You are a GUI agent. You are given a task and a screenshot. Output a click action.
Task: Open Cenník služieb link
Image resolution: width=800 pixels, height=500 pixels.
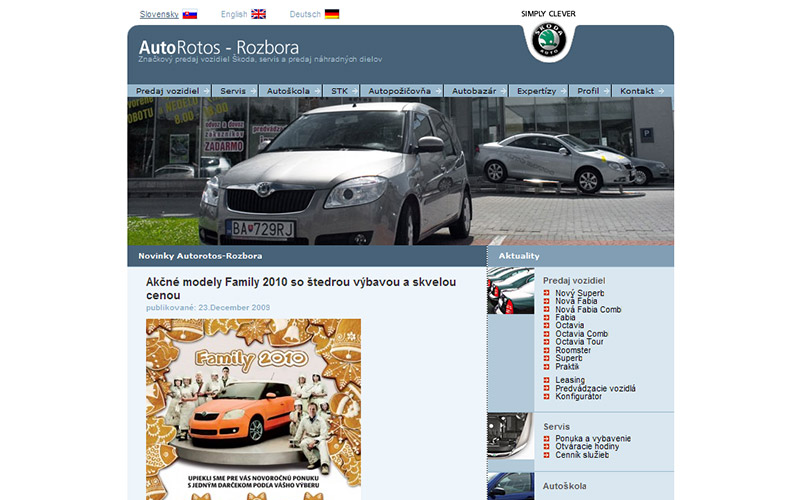pyautogui.click(x=582, y=455)
